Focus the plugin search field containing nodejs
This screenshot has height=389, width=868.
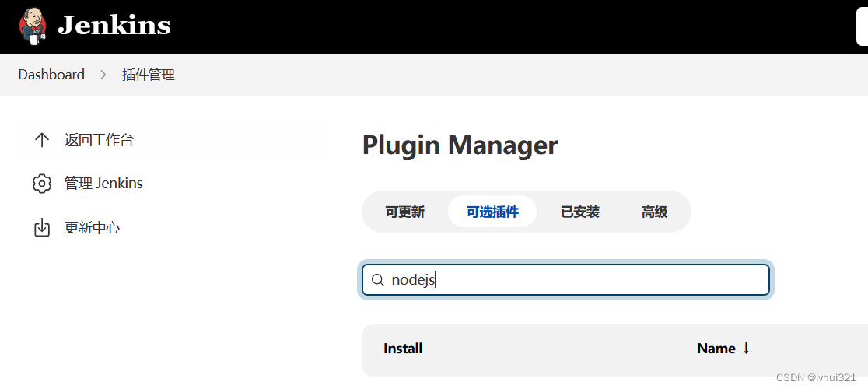pyautogui.click(x=576, y=280)
